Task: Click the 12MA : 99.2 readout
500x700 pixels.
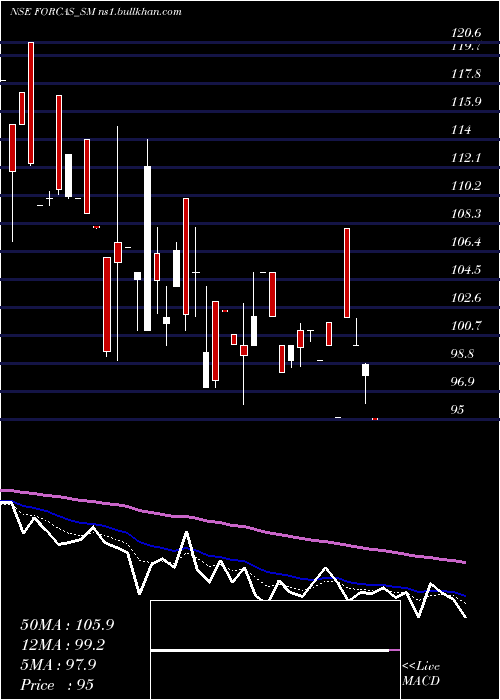Action: pos(64,645)
